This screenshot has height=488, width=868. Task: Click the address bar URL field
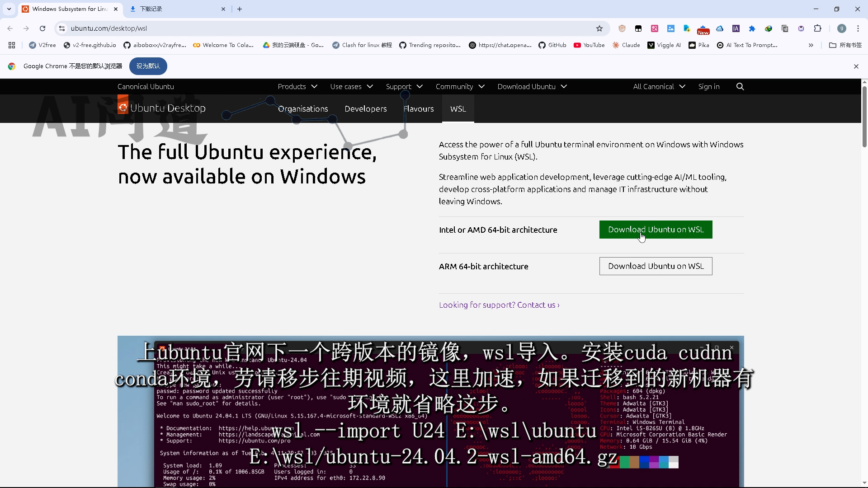point(316,28)
